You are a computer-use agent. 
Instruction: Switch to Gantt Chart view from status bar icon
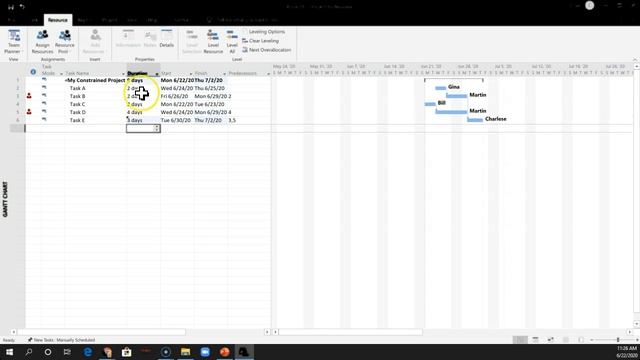point(520,340)
